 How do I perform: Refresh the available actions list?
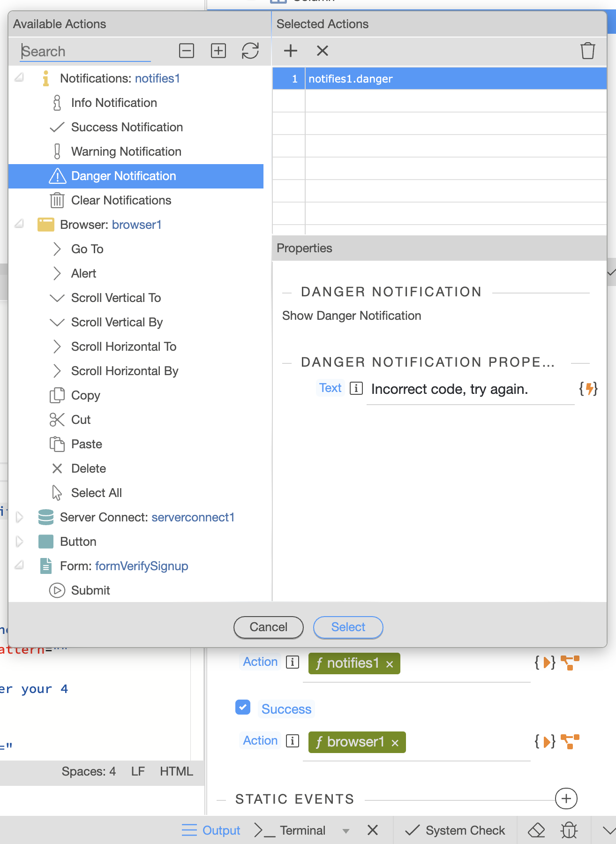click(250, 51)
